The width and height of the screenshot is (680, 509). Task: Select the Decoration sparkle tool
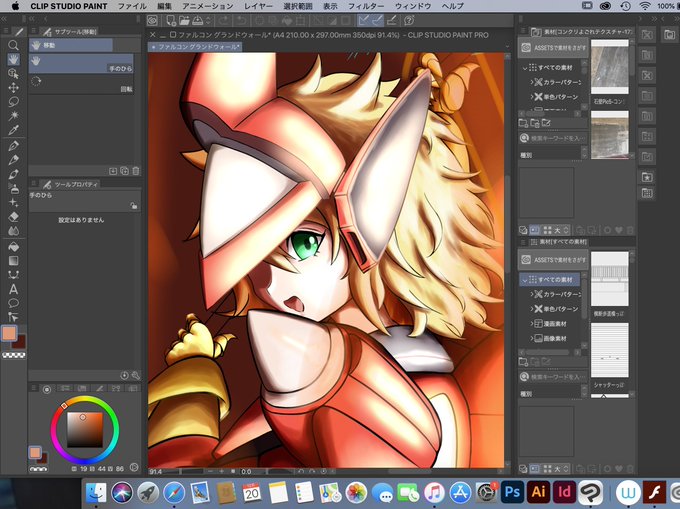[13, 202]
